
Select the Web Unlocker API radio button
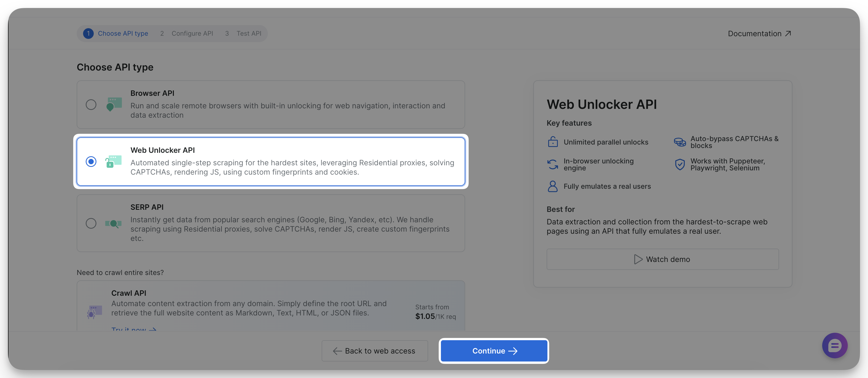(x=91, y=162)
